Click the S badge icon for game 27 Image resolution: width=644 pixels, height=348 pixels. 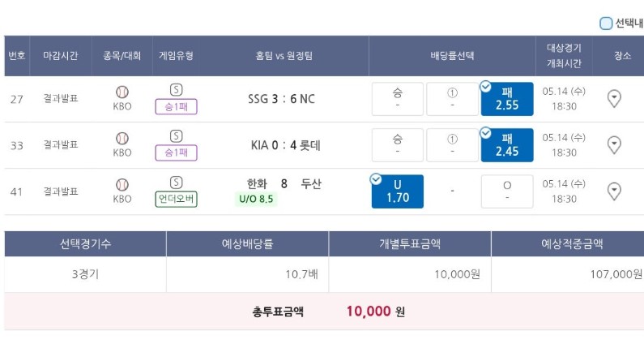pyautogui.click(x=177, y=90)
